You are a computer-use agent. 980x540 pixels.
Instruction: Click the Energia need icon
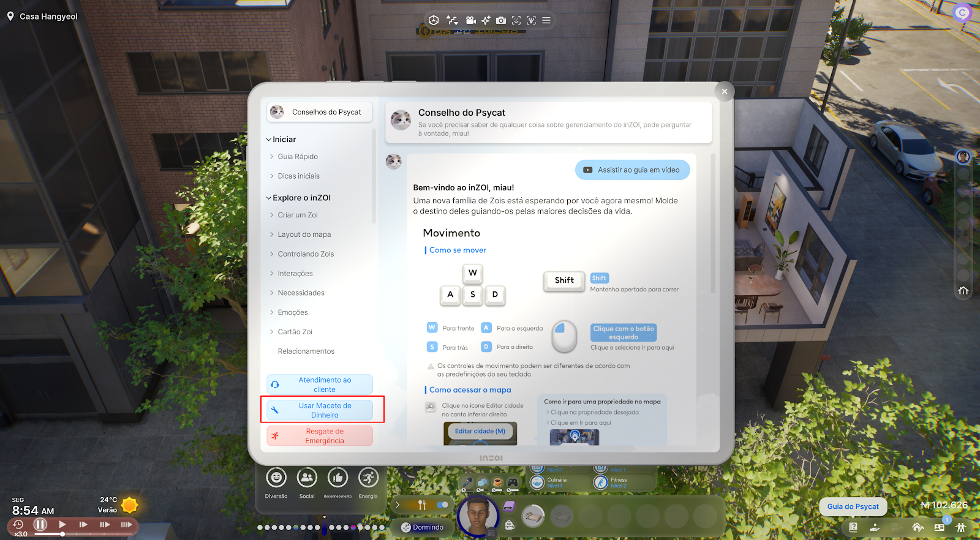(368, 478)
